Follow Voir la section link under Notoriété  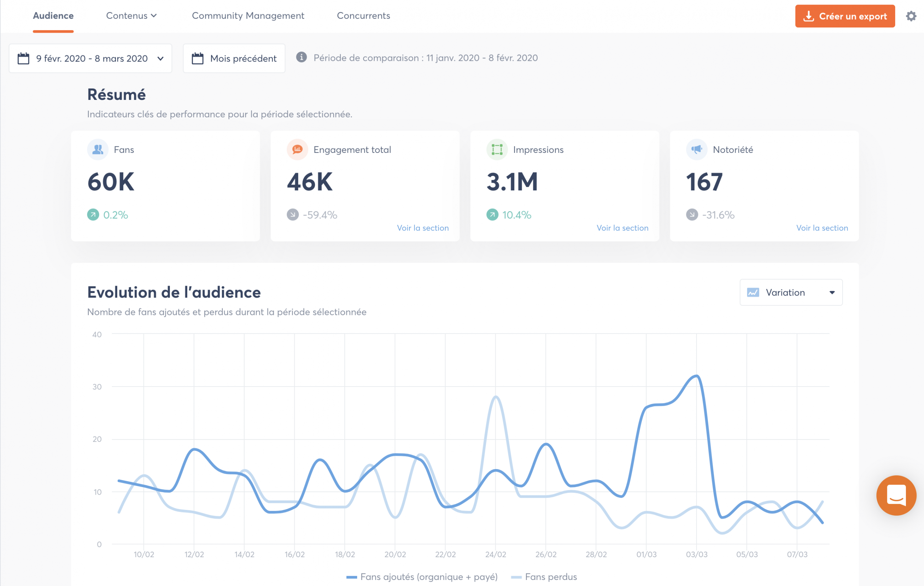822,228
